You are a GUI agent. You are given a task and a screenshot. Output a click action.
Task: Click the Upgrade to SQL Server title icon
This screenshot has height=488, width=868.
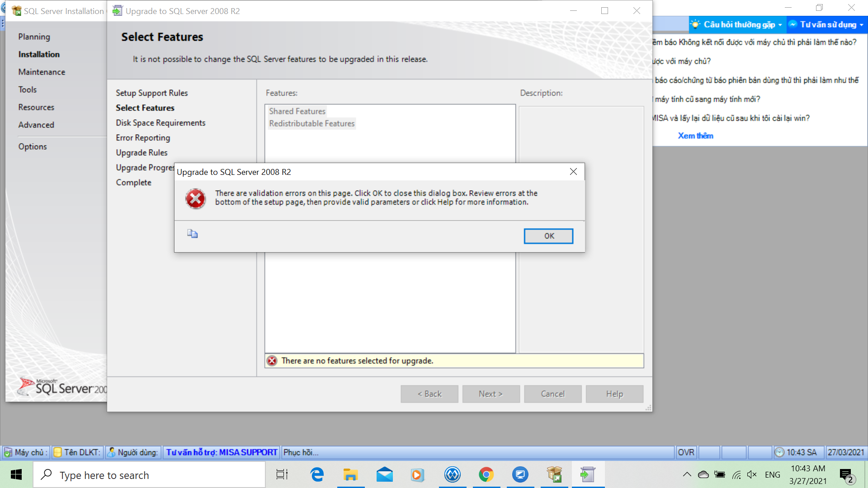click(117, 10)
